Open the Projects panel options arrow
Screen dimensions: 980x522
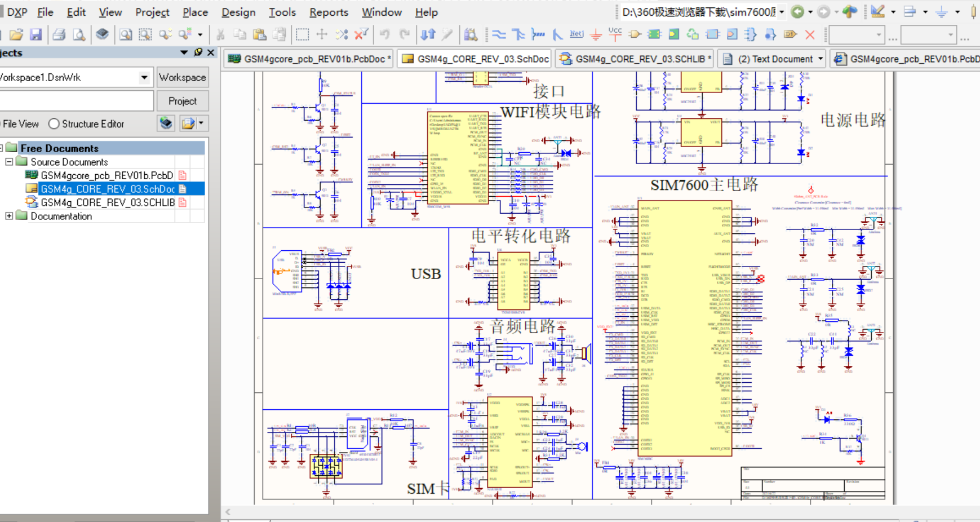click(184, 52)
